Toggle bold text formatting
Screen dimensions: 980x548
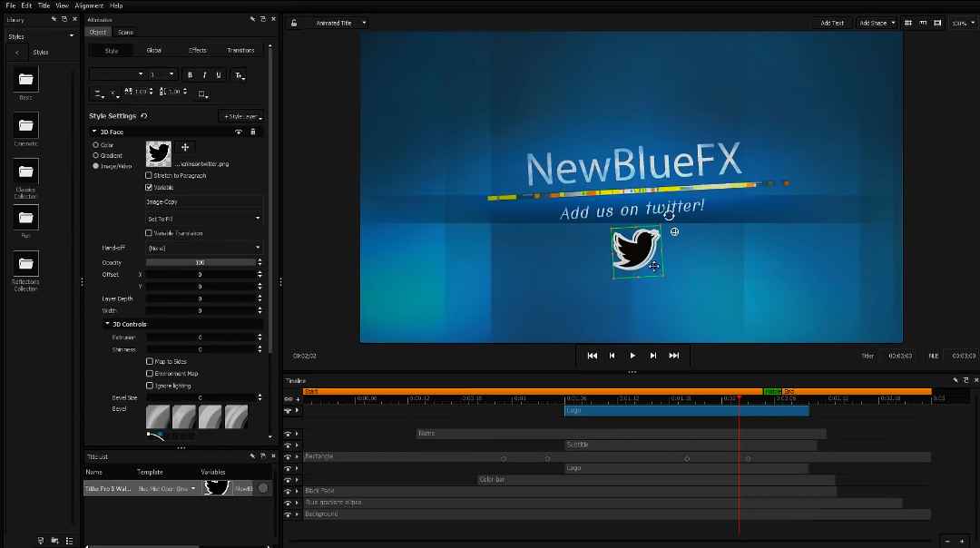(x=190, y=75)
